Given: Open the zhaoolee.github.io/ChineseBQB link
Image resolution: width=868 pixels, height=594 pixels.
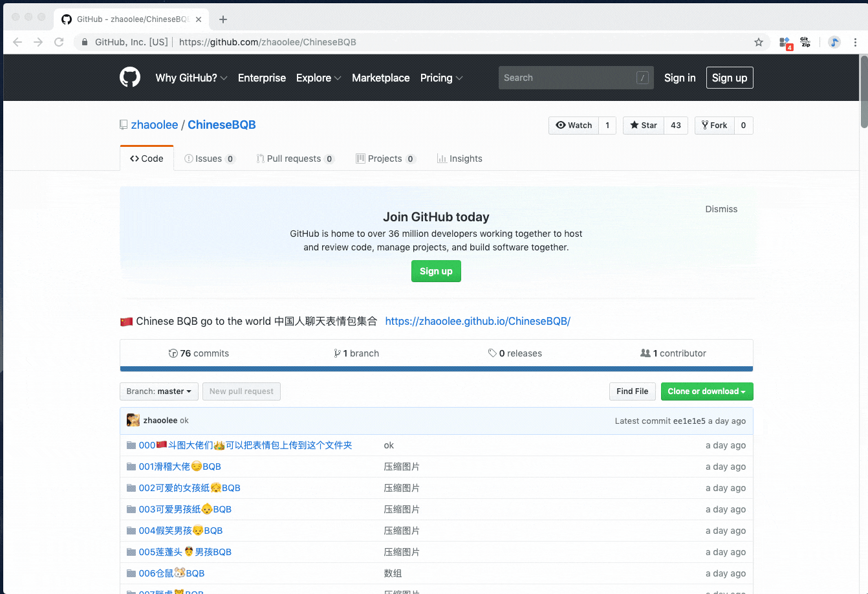Looking at the screenshot, I should pyautogui.click(x=478, y=321).
